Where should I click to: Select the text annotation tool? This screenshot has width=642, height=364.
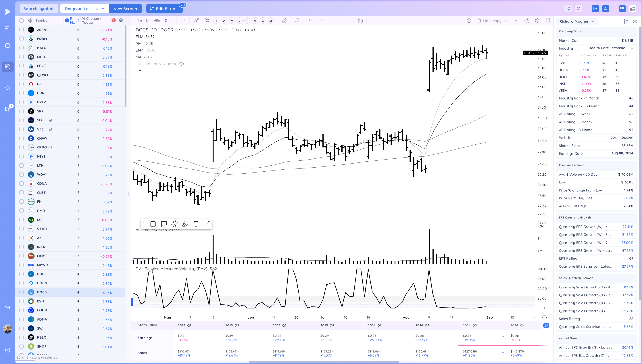[196, 224]
